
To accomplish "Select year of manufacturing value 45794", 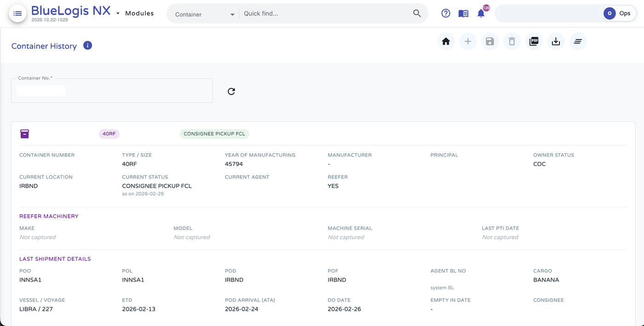I will [x=234, y=164].
